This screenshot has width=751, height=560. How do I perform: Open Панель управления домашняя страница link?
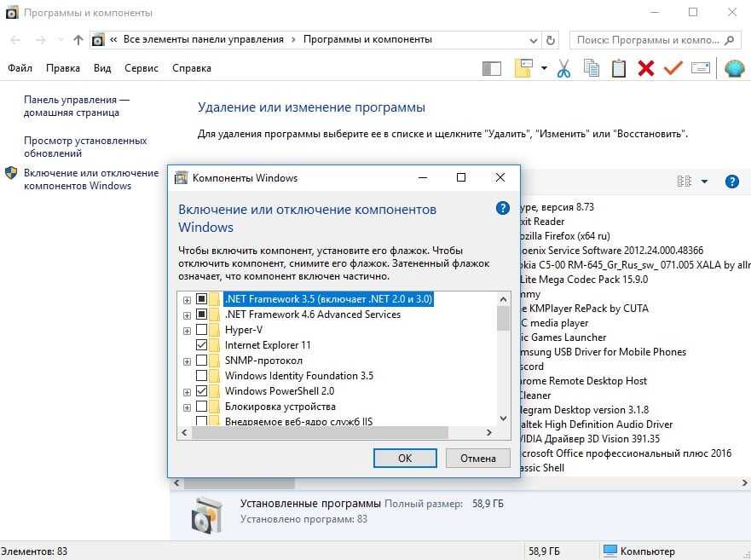[x=77, y=106]
